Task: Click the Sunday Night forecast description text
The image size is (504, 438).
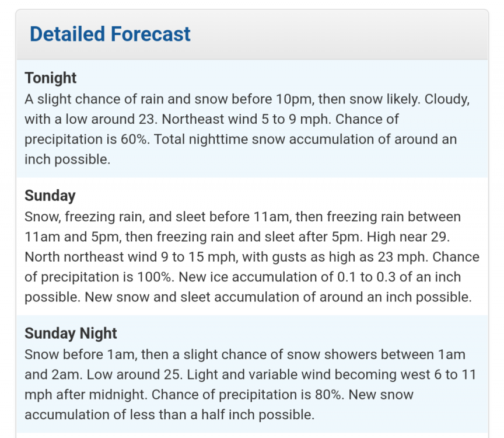Action: tap(245, 385)
